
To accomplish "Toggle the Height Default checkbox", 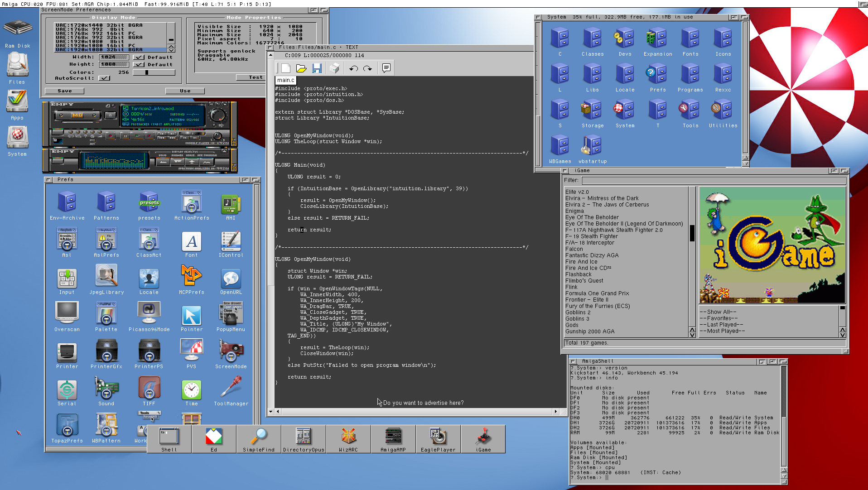I will point(139,65).
